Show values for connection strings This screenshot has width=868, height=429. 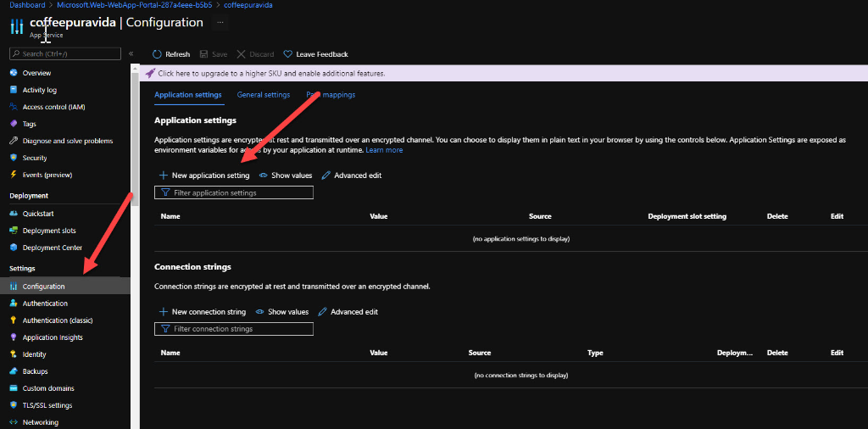click(281, 312)
